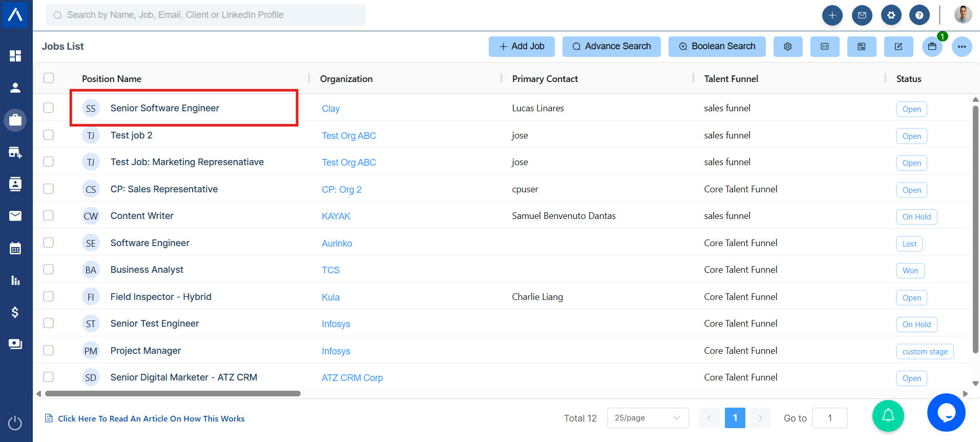This screenshot has height=442, width=980.
Task: Select the Business Analyst row checkbox
Action: [x=49, y=269]
